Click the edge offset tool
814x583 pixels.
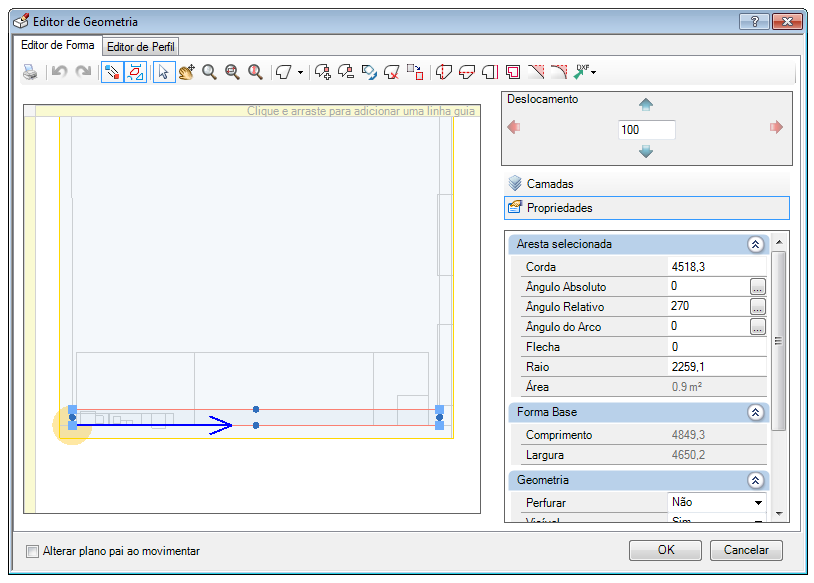(490, 72)
